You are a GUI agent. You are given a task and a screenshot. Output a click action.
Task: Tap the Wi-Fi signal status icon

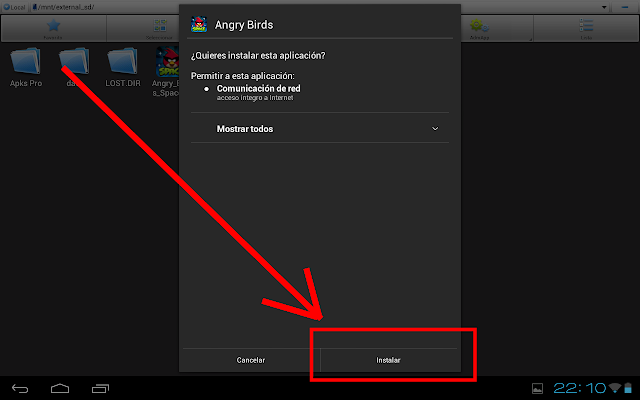pos(615,388)
